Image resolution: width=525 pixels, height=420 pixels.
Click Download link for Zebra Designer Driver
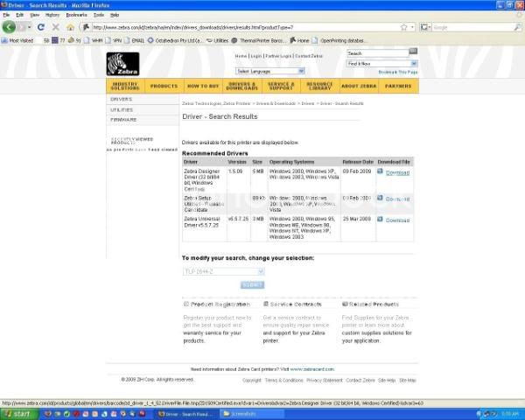(398, 173)
